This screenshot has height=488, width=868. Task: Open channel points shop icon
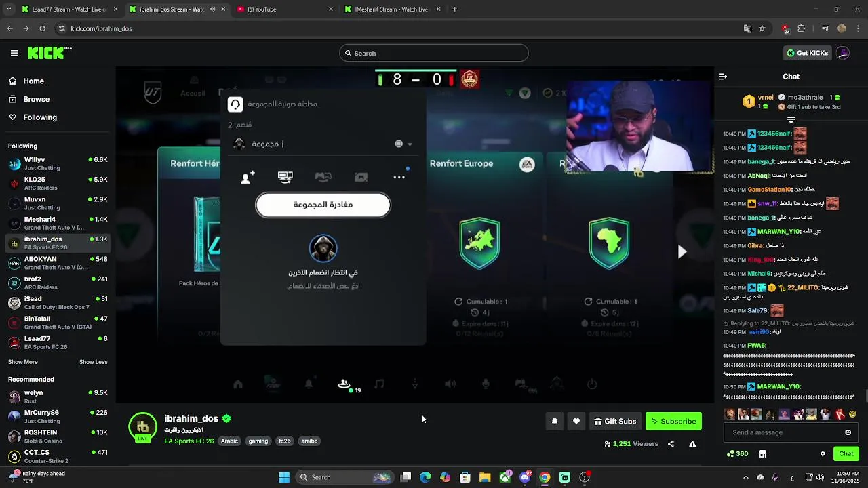tap(762, 453)
